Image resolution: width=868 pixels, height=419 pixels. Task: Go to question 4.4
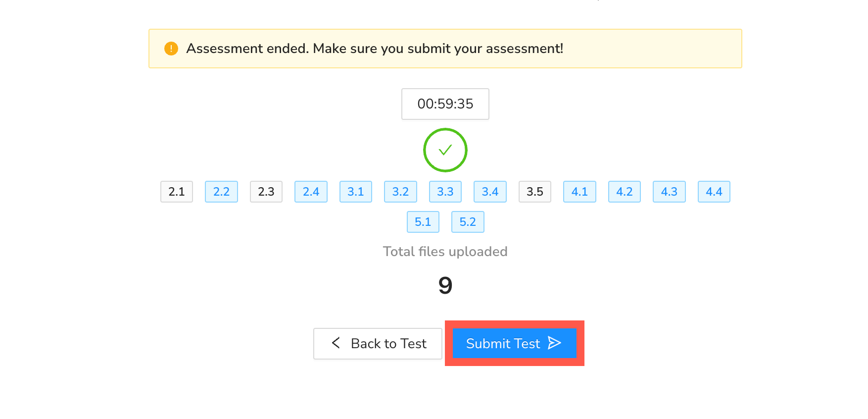[714, 192]
